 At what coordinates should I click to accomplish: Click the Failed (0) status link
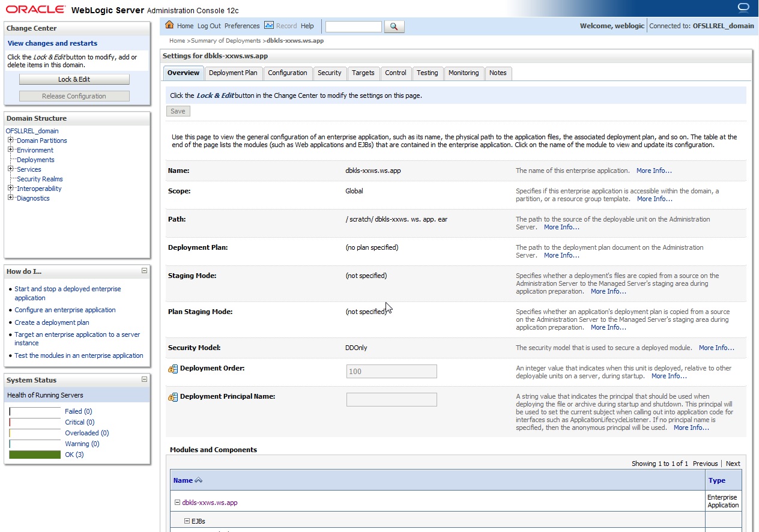point(78,411)
